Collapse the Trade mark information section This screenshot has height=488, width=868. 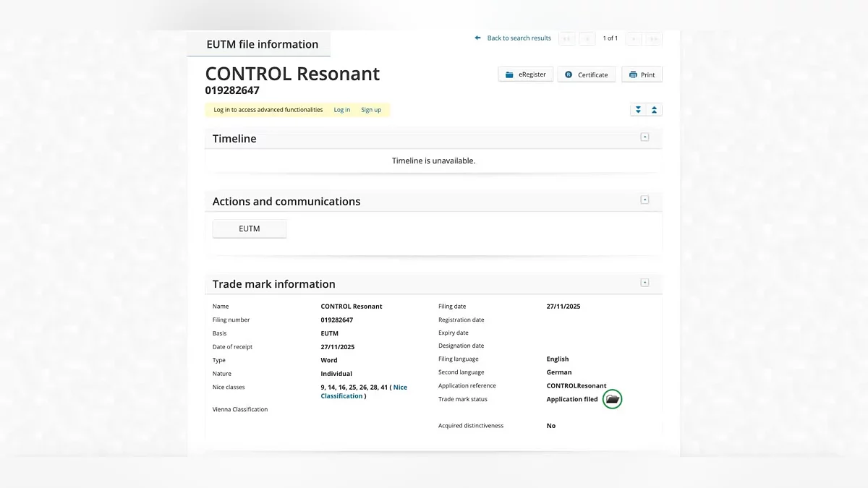[x=644, y=283]
